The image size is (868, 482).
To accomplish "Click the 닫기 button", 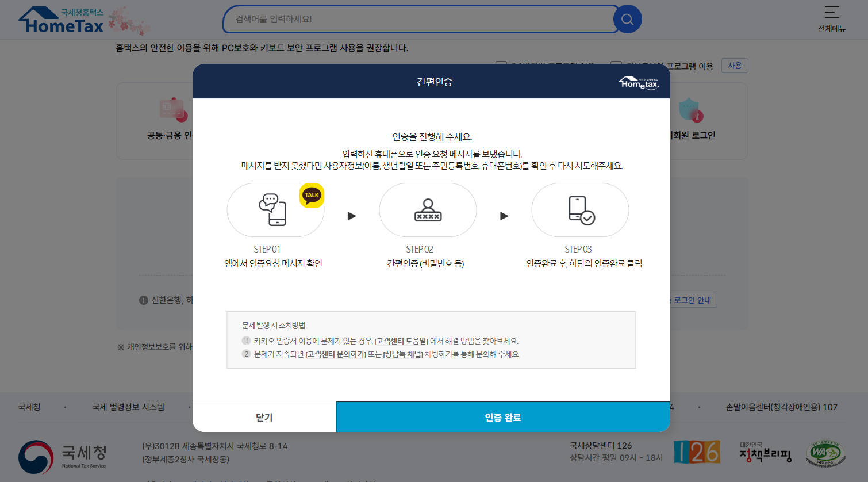I will pyautogui.click(x=264, y=416).
